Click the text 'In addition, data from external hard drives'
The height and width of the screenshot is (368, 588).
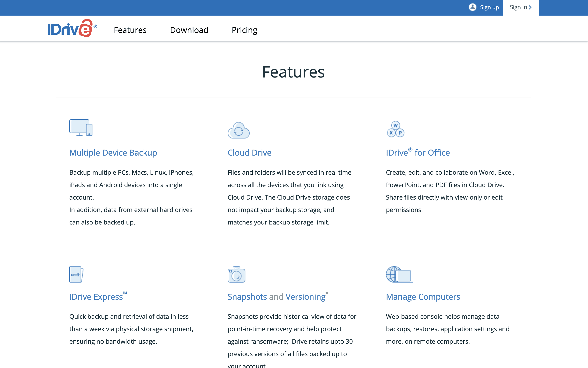pyautogui.click(x=131, y=210)
